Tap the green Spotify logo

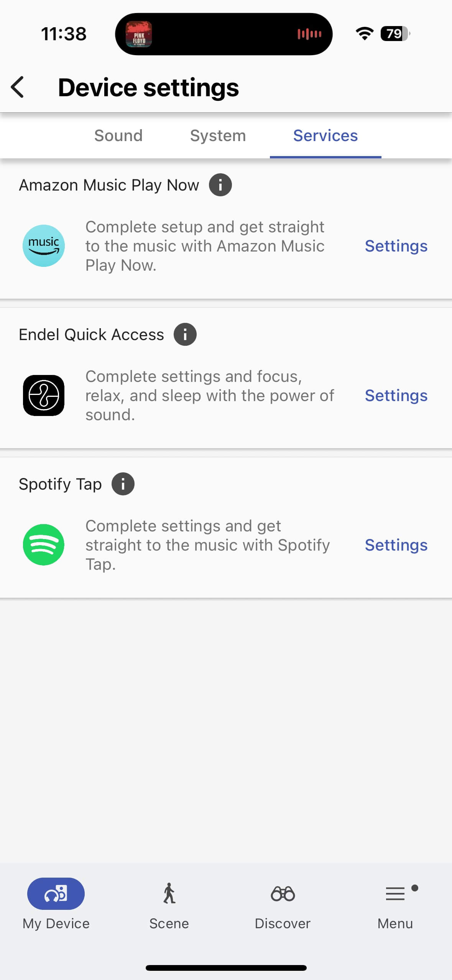coord(44,545)
